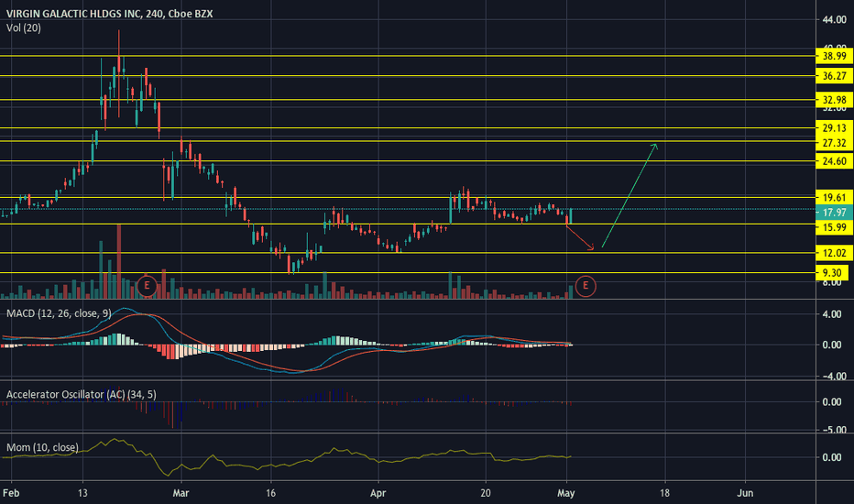This screenshot has width=854, height=504.
Task: Click the 36.27 price level label
Action: [x=834, y=76]
